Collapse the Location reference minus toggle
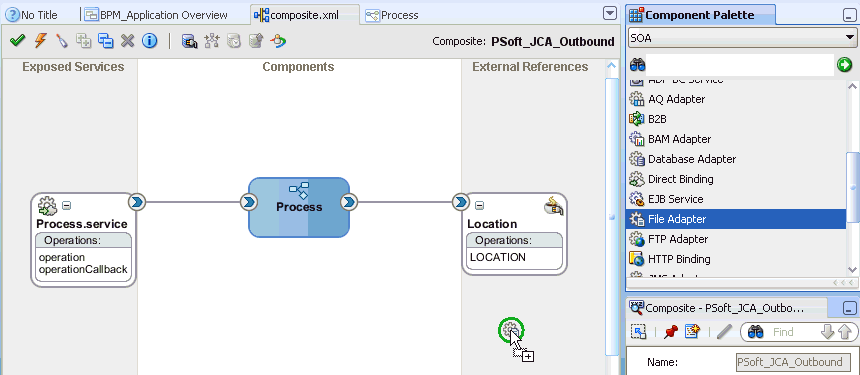The height and width of the screenshot is (375, 860). [479, 206]
